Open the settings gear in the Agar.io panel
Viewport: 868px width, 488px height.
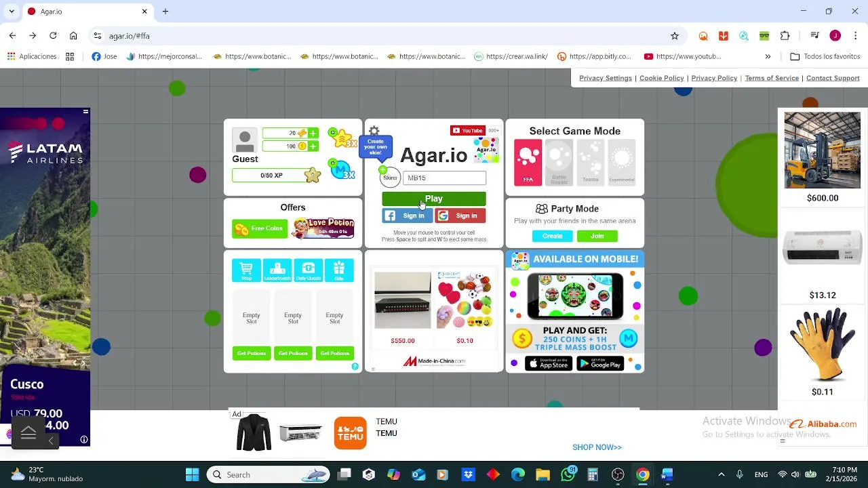pos(374,131)
